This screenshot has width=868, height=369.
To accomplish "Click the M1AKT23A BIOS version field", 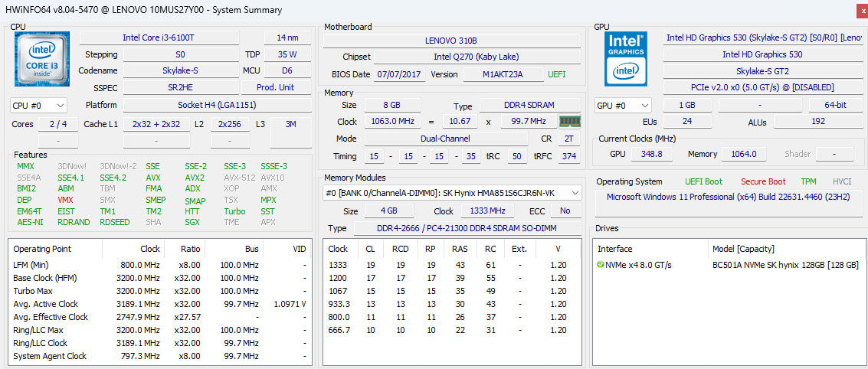I will [x=503, y=74].
